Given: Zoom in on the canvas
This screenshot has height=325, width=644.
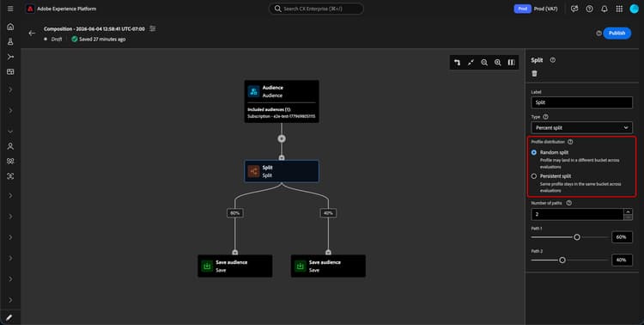Looking at the screenshot, I should pos(498,63).
